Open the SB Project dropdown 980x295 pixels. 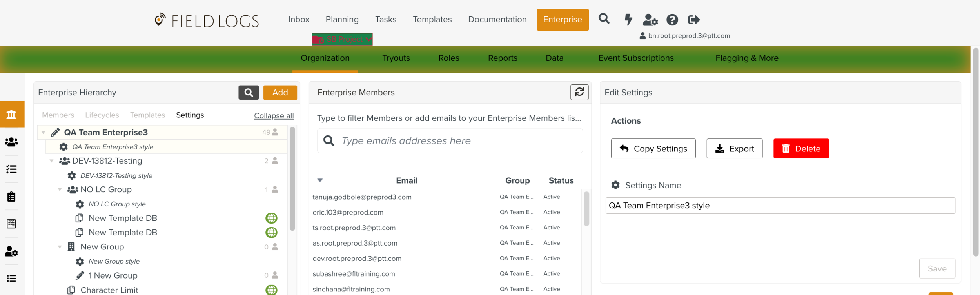click(342, 39)
